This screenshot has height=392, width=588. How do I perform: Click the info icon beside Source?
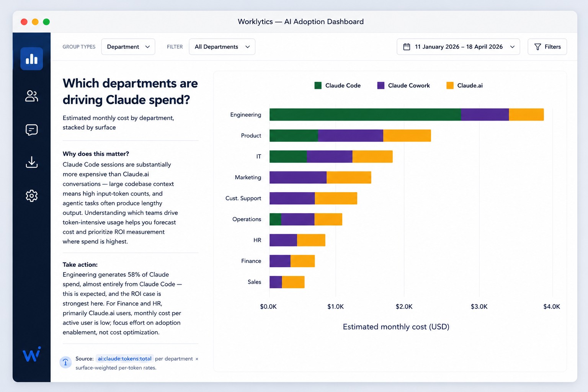pyautogui.click(x=65, y=362)
